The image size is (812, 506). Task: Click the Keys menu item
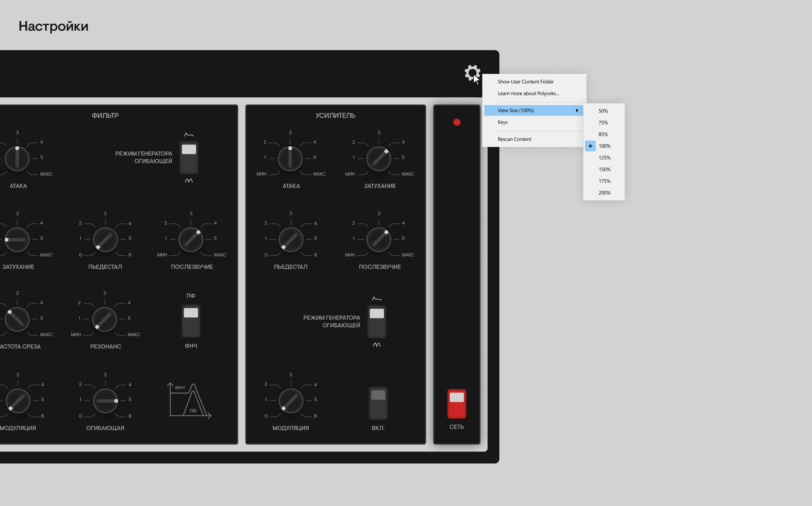tap(503, 122)
